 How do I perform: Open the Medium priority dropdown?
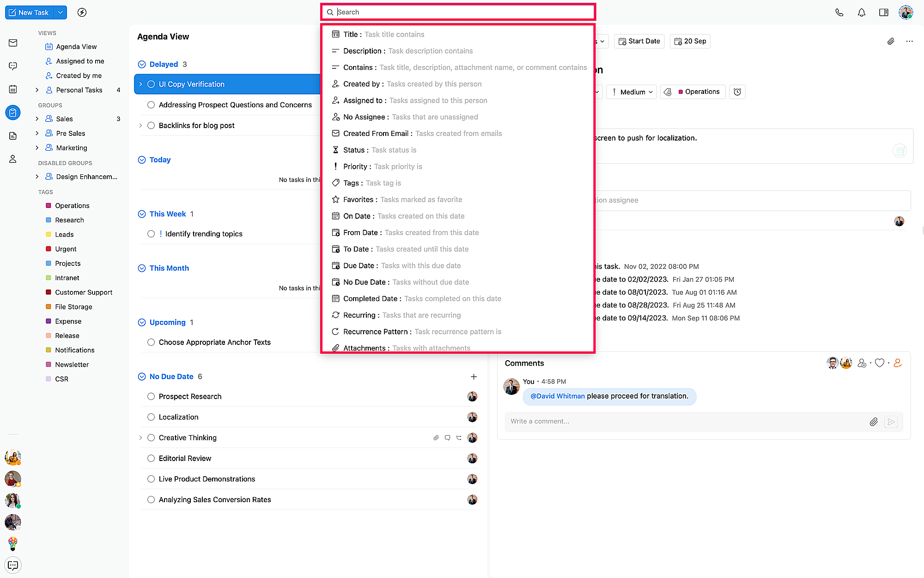(632, 92)
